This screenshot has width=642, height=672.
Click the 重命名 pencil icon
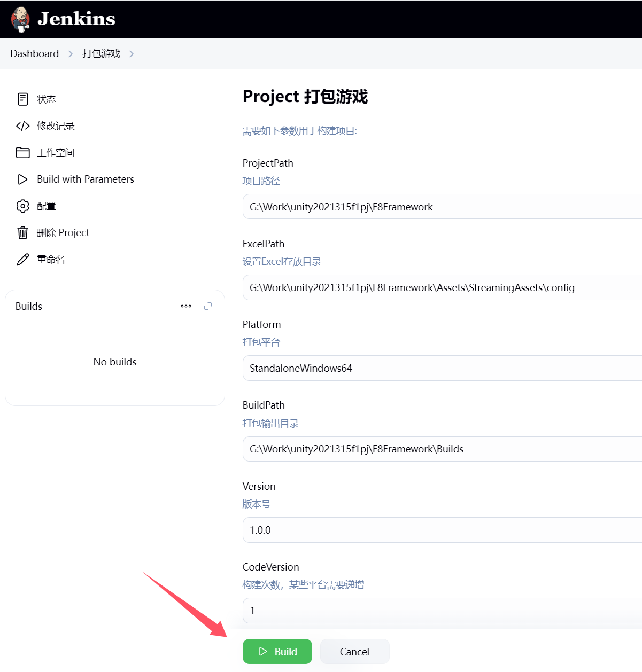[23, 260]
